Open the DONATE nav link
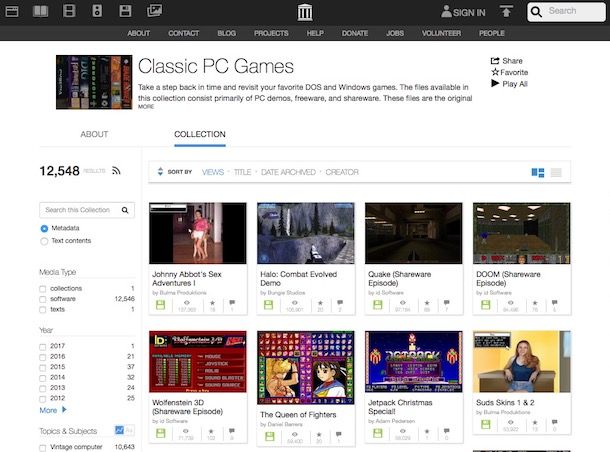The width and height of the screenshot is (610, 452). pos(355,33)
